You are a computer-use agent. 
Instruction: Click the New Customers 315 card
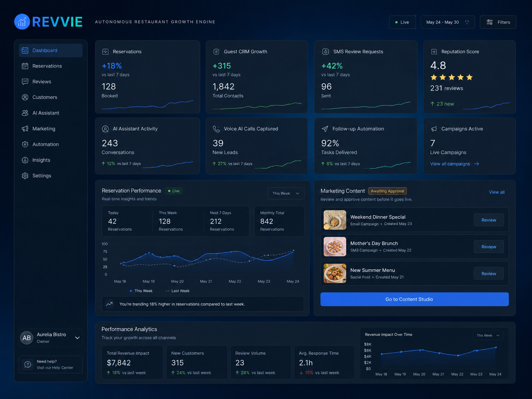tap(197, 362)
